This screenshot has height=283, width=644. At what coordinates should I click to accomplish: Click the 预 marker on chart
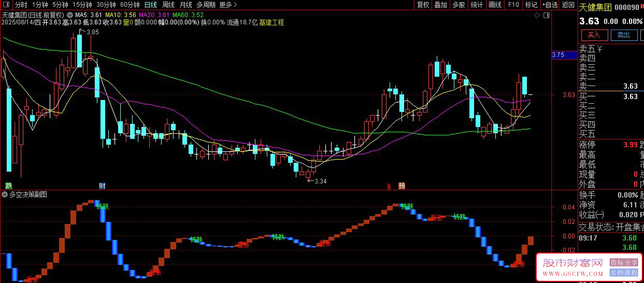click(x=401, y=186)
